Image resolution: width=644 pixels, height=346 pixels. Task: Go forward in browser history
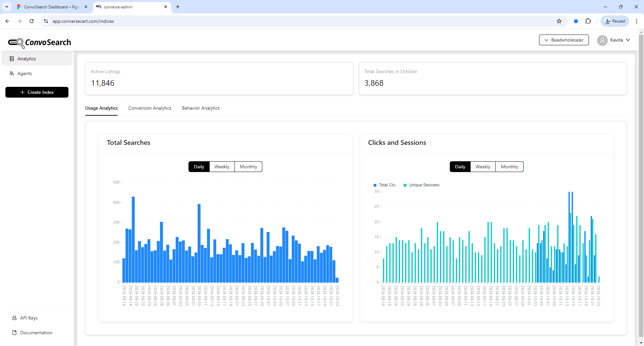coord(19,21)
